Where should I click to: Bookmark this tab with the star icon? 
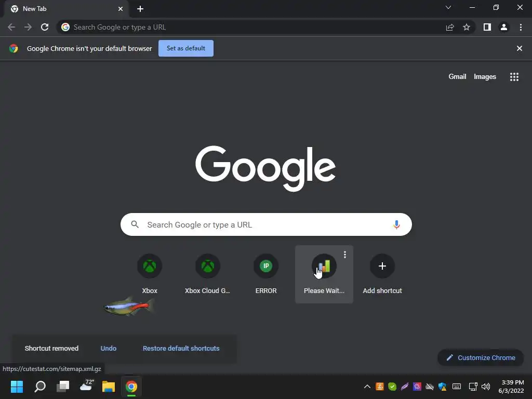[467, 27]
